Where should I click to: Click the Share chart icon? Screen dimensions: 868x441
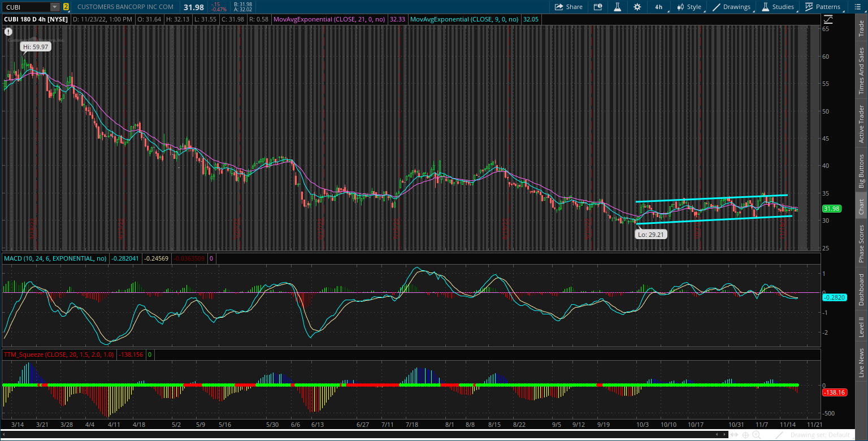(x=568, y=7)
